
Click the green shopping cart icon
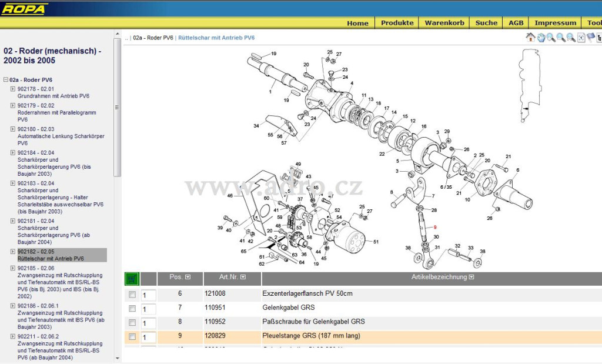point(132,279)
